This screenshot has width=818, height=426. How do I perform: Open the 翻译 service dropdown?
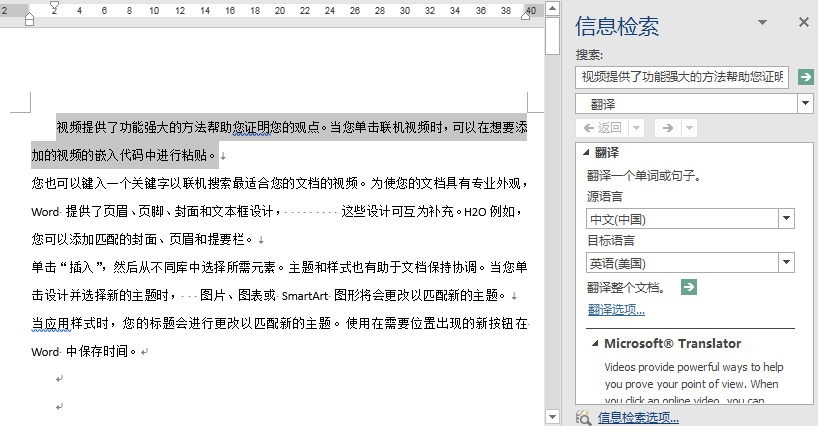click(x=805, y=104)
